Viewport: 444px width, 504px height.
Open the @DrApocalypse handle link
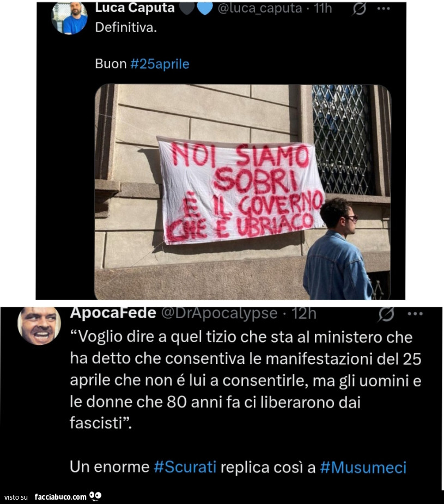(x=219, y=313)
